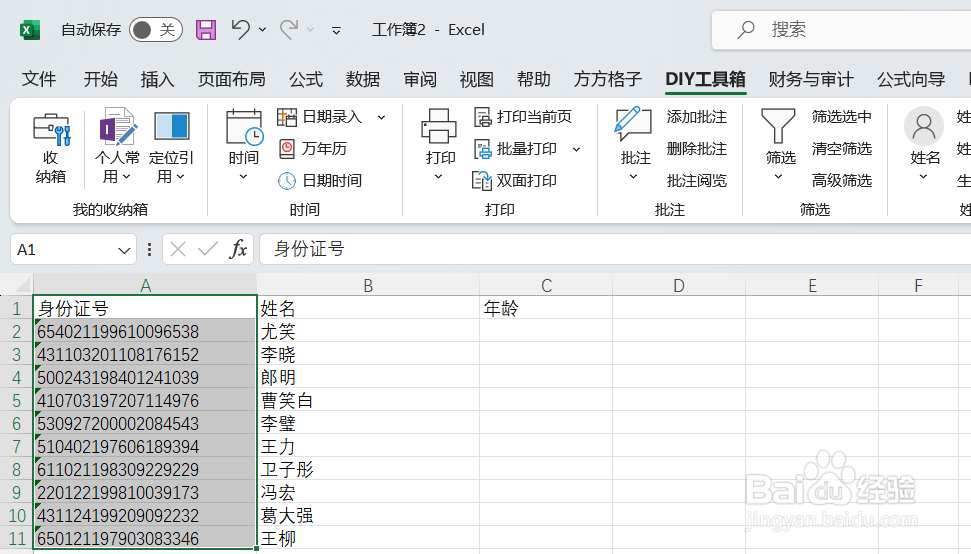Click 日期时间 clock option
Image resolution: width=971 pixels, height=554 pixels.
(x=320, y=181)
